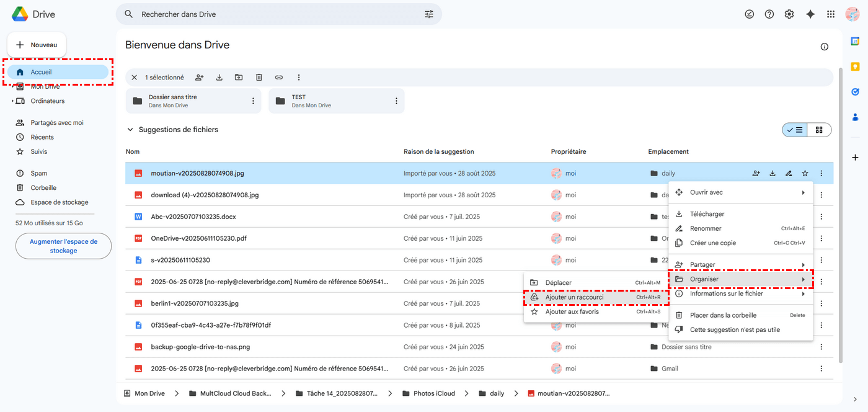The width and height of the screenshot is (868, 412).
Task: Click the offline-ready checkmark status icon
Action: (749, 14)
